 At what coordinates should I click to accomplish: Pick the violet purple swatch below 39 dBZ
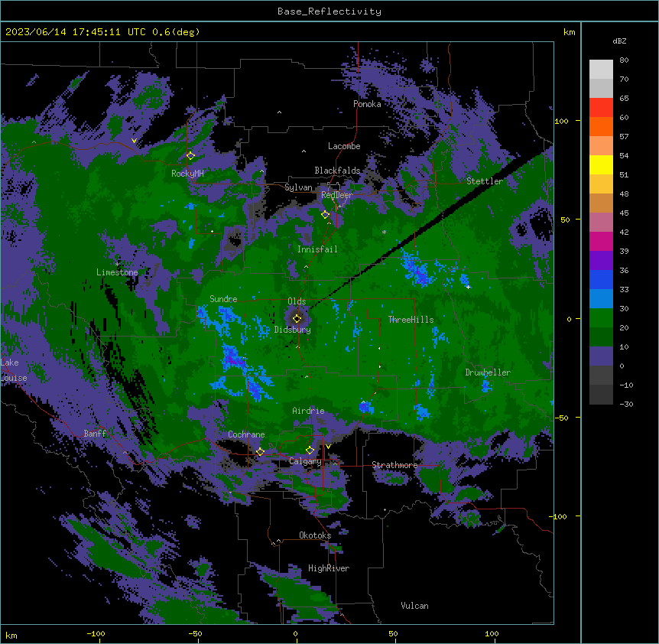pyautogui.click(x=601, y=261)
